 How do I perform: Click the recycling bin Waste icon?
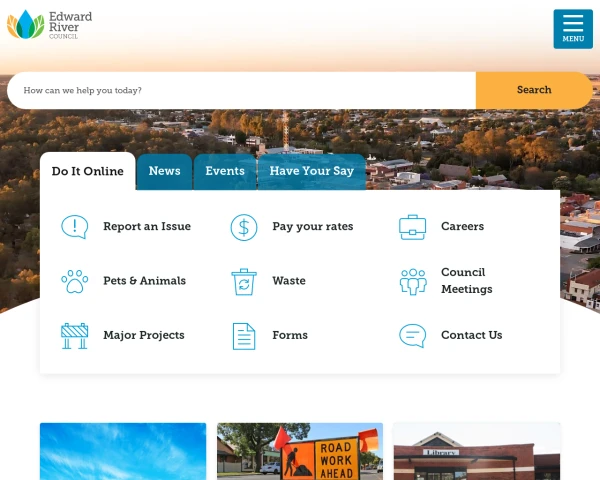point(244,281)
